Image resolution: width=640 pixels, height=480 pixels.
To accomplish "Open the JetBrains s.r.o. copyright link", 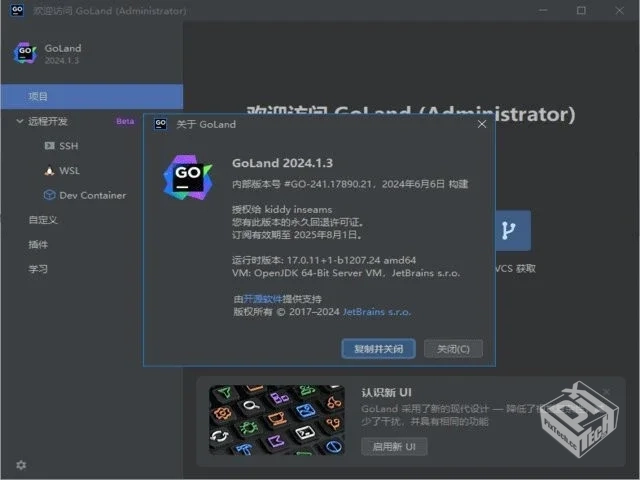I will 376,312.
